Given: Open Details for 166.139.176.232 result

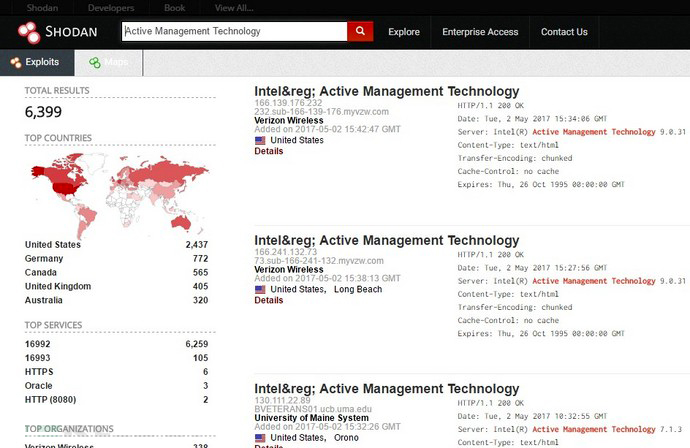Looking at the screenshot, I should (x=268, y=151).
